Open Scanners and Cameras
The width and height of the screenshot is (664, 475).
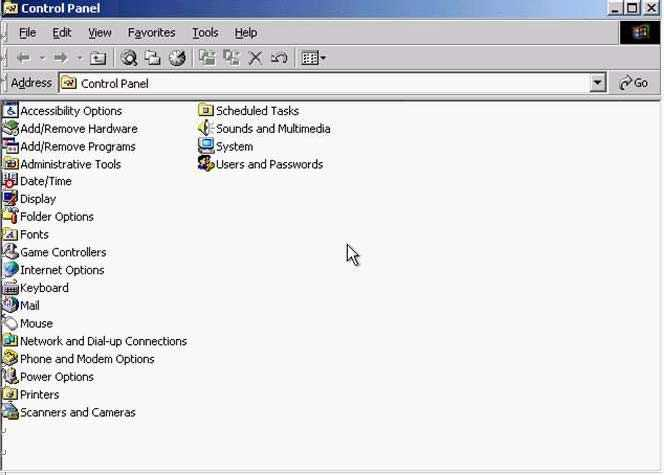(x=77, y=412)
